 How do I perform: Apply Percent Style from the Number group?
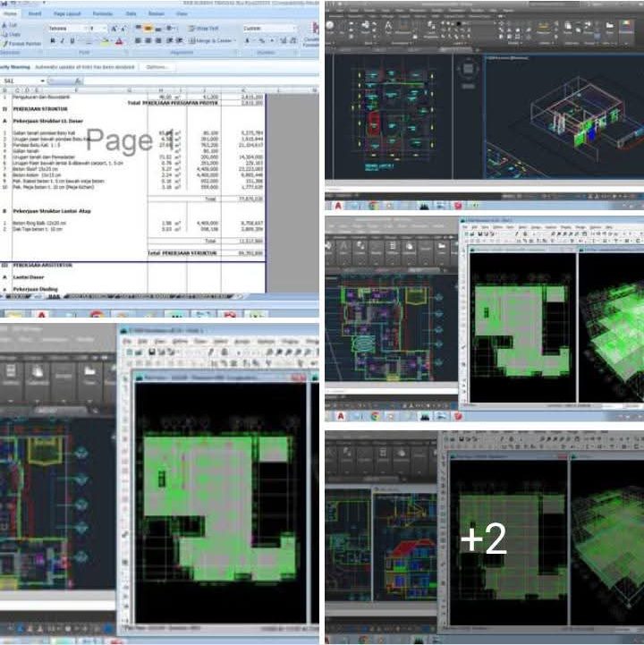pos(260,40)
